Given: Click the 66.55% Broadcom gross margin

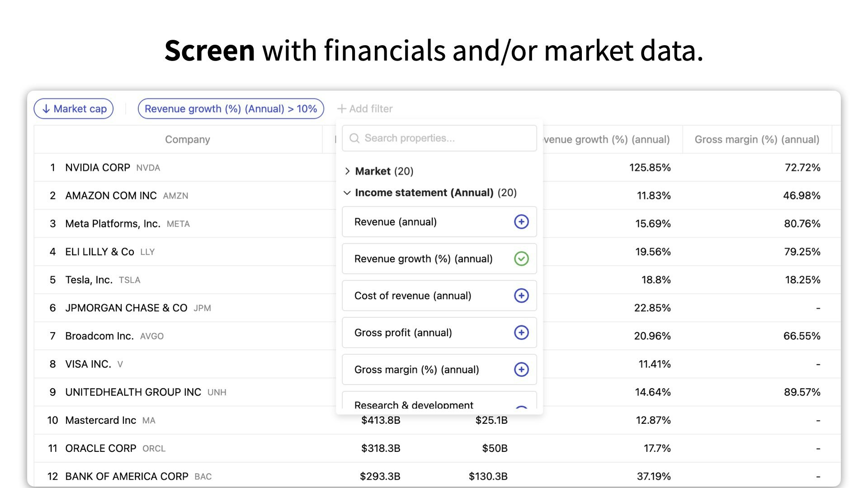Looking at the screenshot, I should (802, 336).
